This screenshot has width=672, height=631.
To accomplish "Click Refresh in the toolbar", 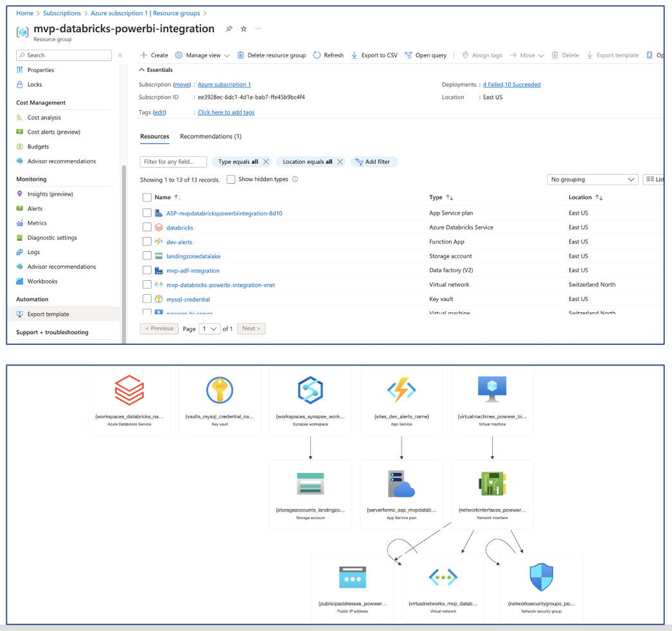I will (x=328, y=55).
